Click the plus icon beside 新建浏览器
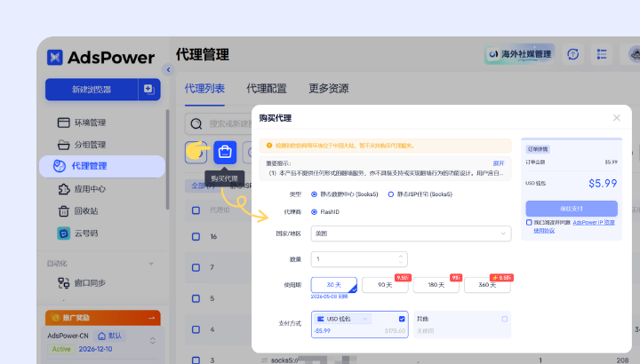 [149, 90]
